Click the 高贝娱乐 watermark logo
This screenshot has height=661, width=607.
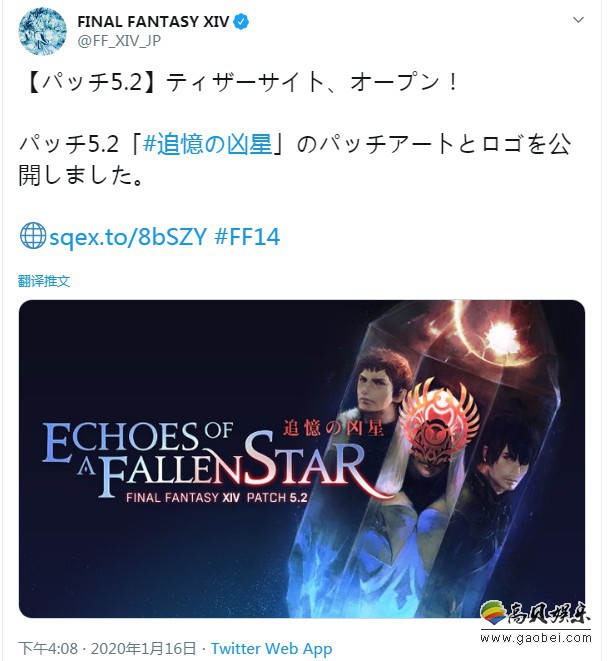click(535, 613)
